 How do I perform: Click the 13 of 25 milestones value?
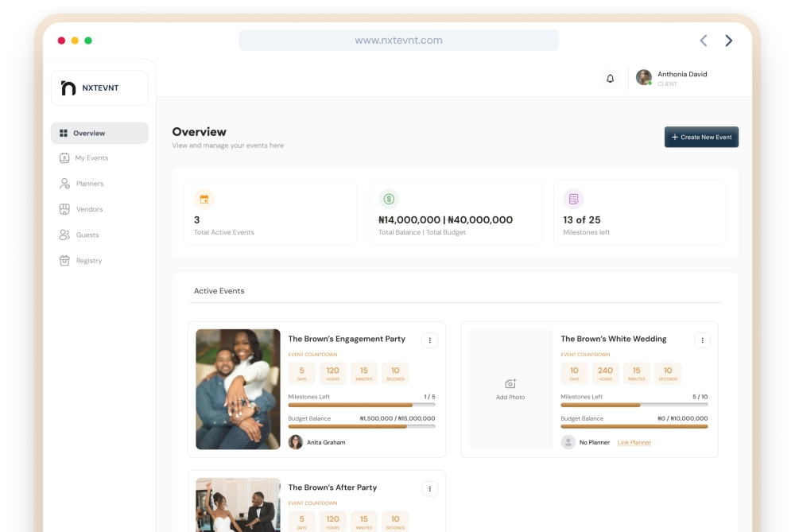pos(582,219)
